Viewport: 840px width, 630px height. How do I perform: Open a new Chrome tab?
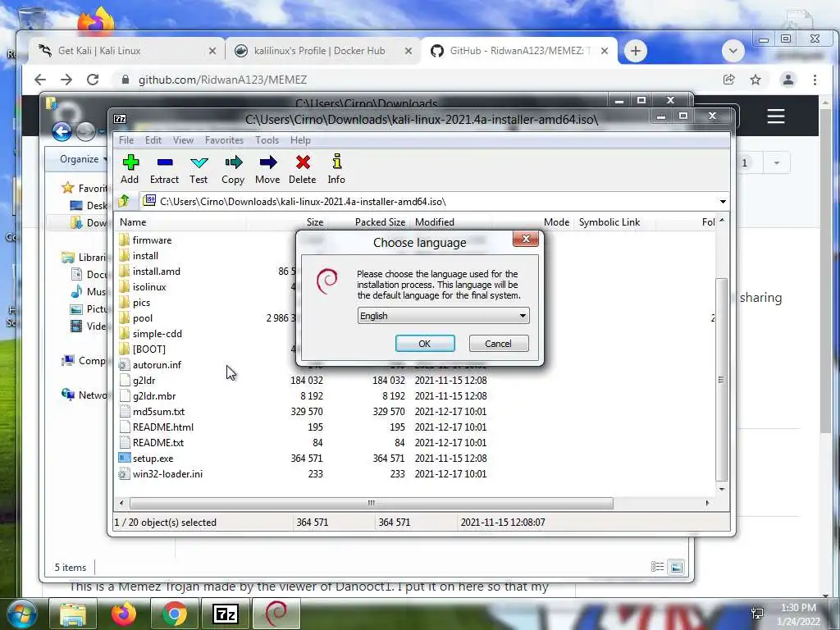[636, 51]
